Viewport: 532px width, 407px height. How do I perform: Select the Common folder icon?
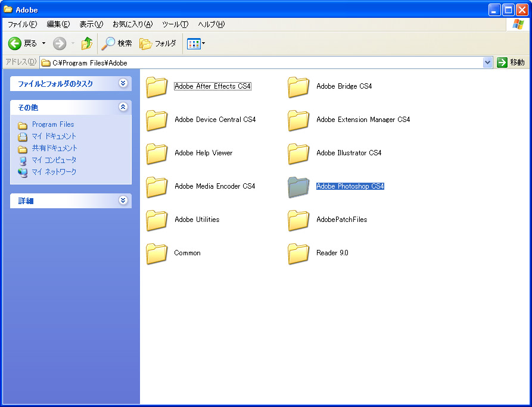click(x=157, y=253)
